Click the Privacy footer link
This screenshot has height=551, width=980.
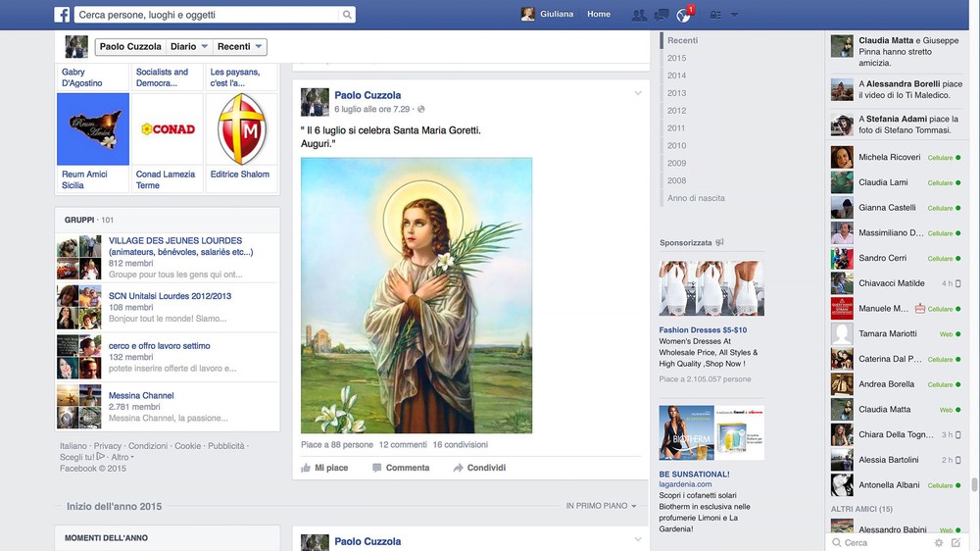coord(108,446)
